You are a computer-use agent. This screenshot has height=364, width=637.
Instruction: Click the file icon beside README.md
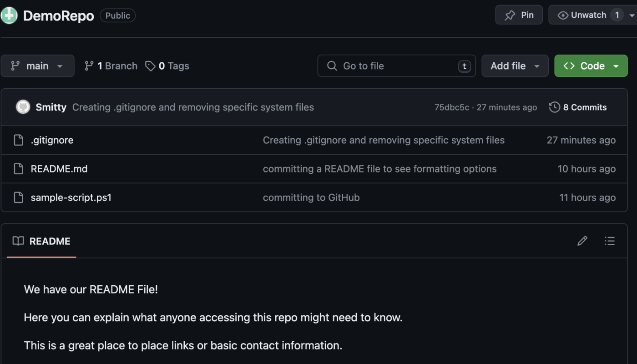coord(18,169)
